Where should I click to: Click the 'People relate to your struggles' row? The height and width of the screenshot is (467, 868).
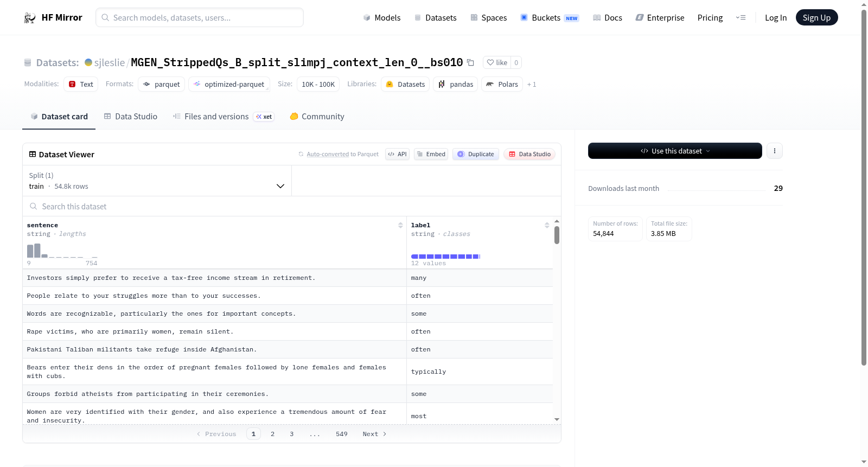(288, 296)
